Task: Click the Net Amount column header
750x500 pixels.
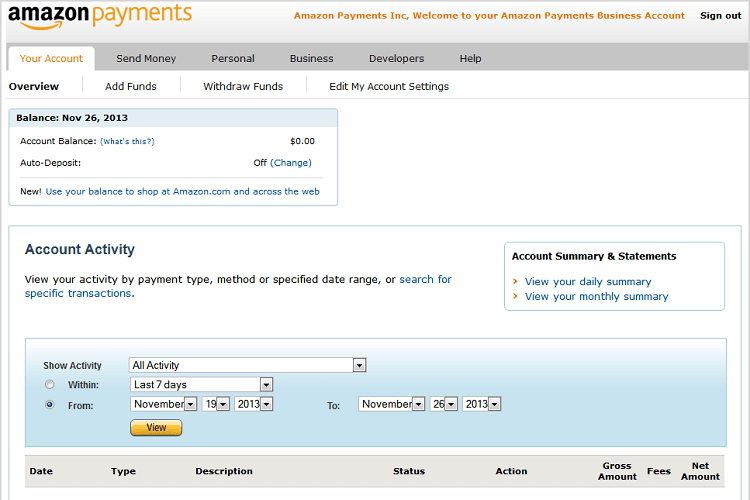Action: pos(700,471)
